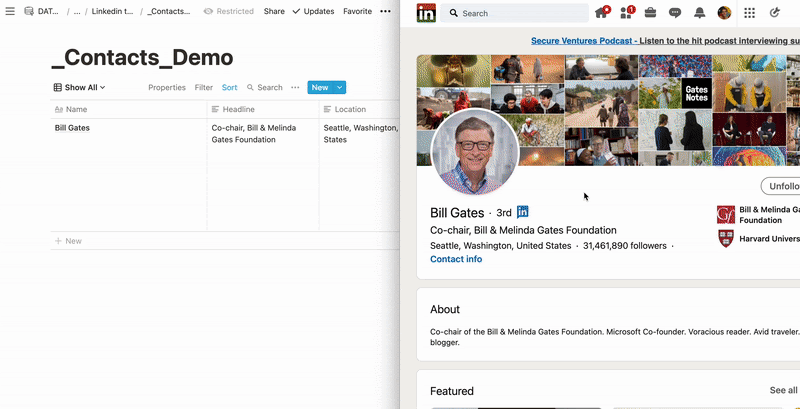Image resolution: width=800 pixels, height=409 pixels.
Task: Open the Secure Ventures Podcast ad link
Action: click(x=665, y=41)
